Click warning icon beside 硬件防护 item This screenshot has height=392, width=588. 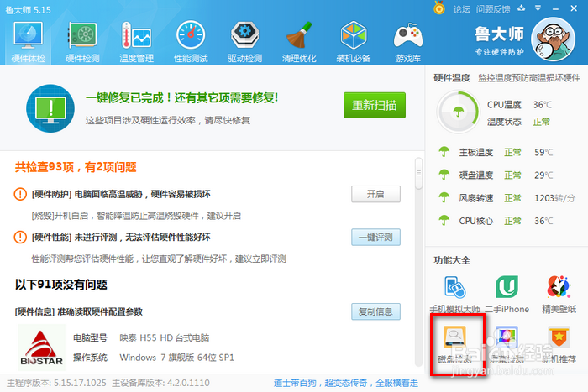click(x=20, y=194)
